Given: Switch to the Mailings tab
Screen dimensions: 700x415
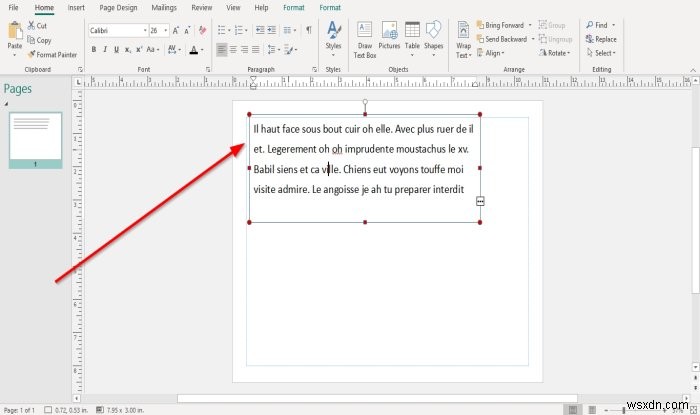Looking at the screenshot, I should 164,8.
